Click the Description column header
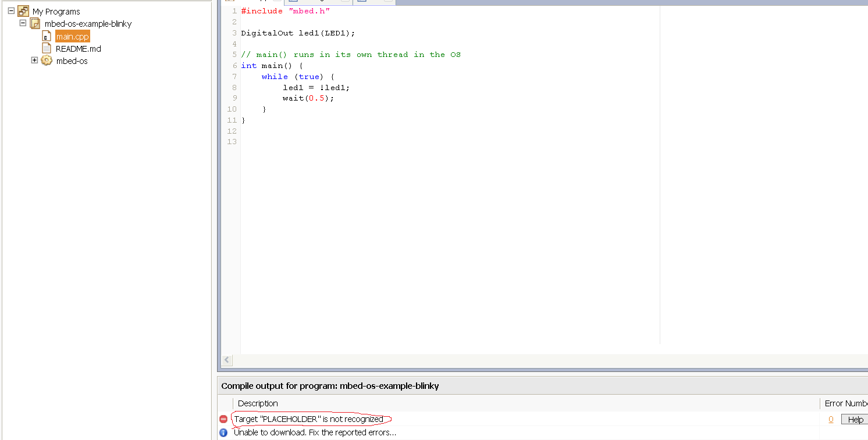The height and width of the screenshot is (440, 868). pos(258,403)
